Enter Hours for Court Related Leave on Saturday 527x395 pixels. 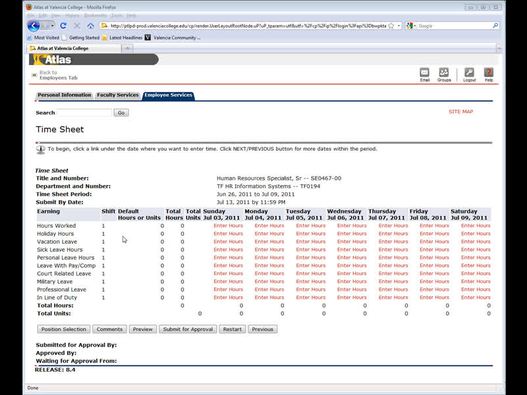click(x=476, y=273)
